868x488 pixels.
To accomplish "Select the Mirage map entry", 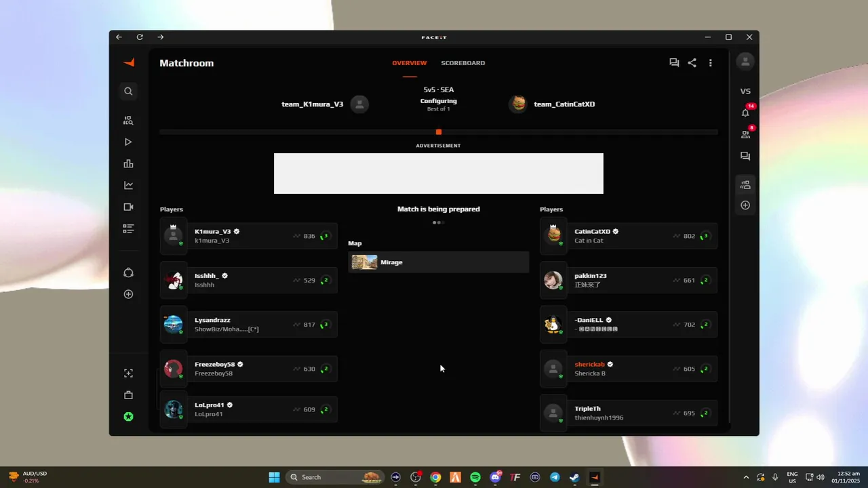I will tap(438, 262).
